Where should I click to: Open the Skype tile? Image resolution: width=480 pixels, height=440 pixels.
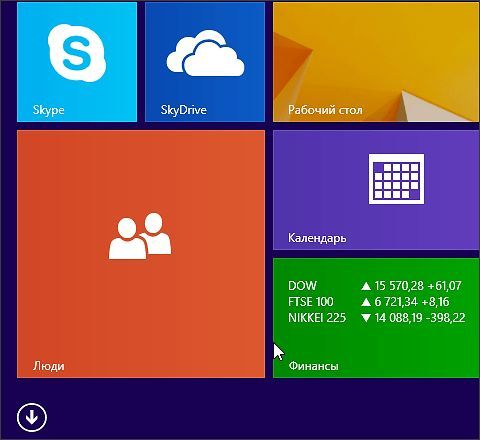(77, 62)
